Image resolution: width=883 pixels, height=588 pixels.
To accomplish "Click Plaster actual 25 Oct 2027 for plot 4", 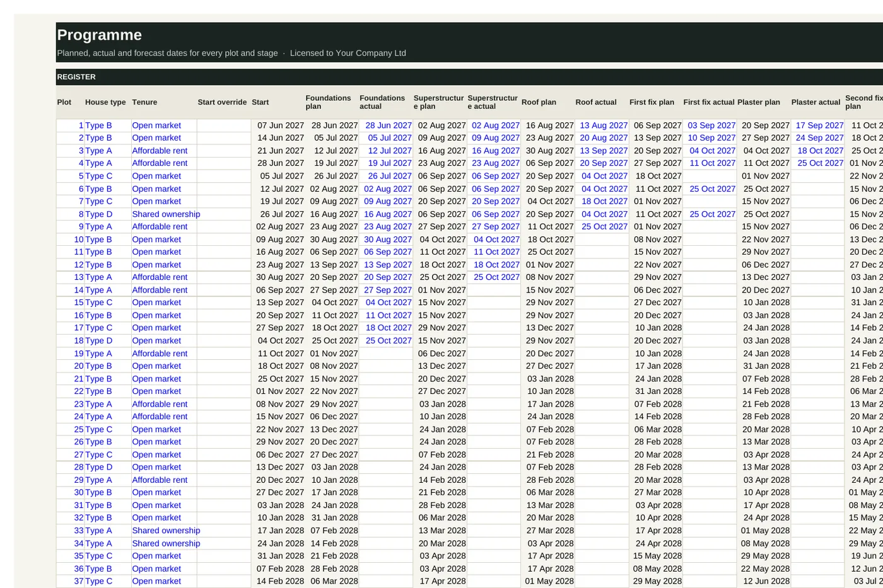I will click(x=821, y=163).
